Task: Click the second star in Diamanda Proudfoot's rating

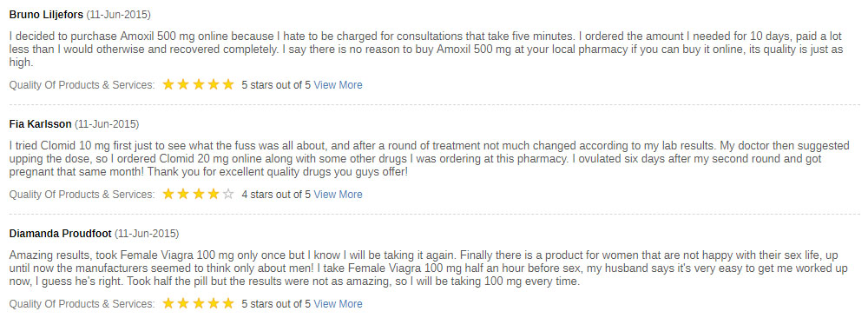Action: (183, 303)
